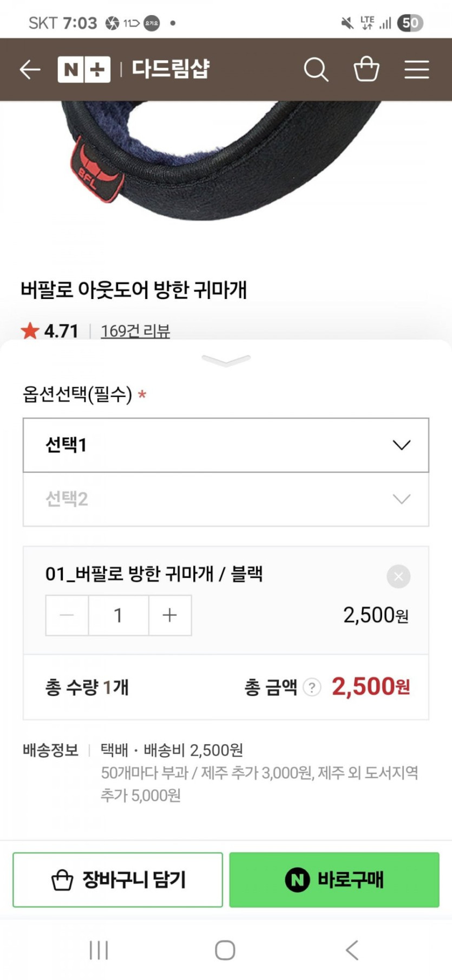Tap the 장바구니 담기 button
This screenshot has height=980, width=452.
click(x=117, y=880)
